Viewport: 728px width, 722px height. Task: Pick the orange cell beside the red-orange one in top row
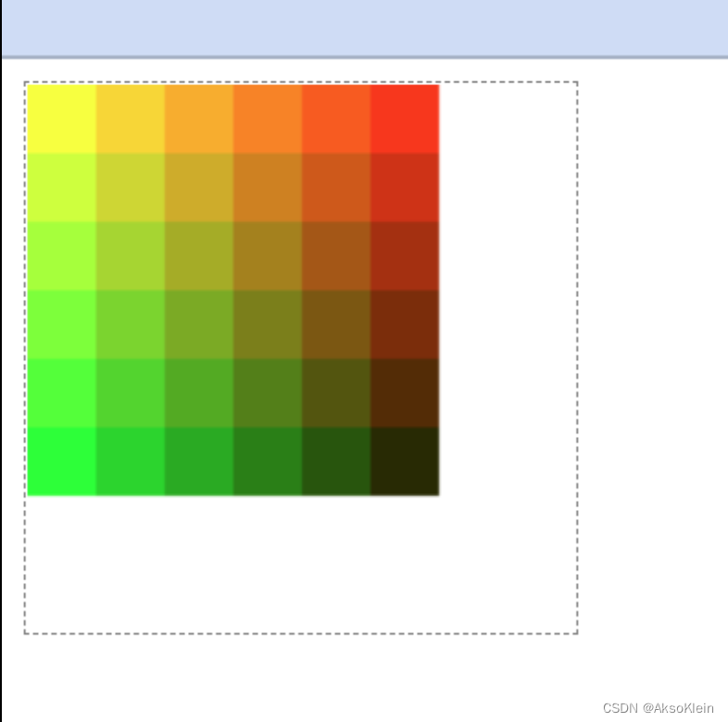click(x=268, y=118)
